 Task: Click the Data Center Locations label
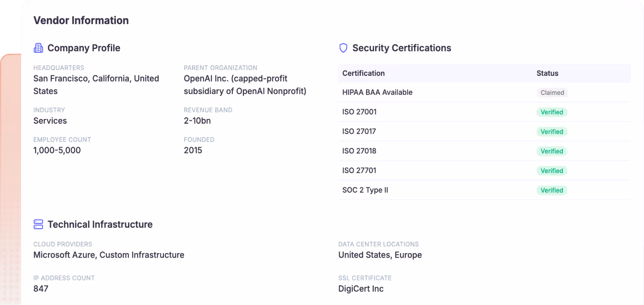[379, 244]
